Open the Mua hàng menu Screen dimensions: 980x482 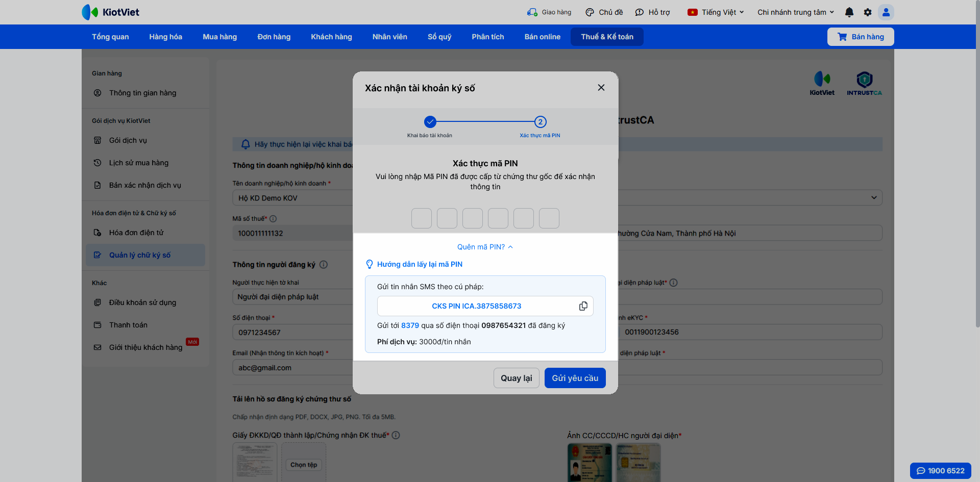click(x=220, y=37)
